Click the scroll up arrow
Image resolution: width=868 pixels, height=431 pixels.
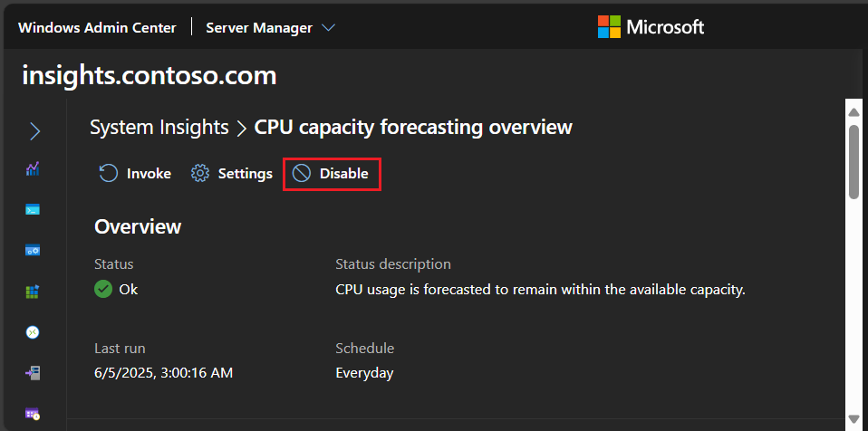[854, 111]
